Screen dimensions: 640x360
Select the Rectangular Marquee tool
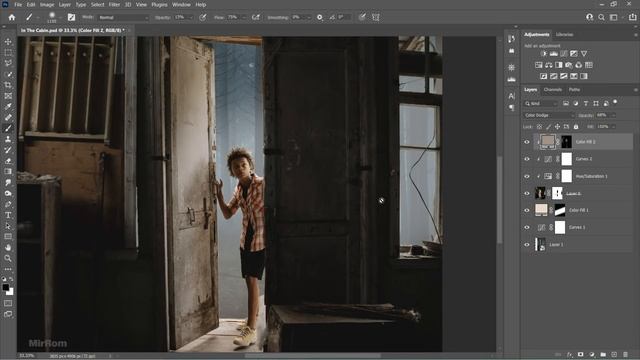(8, 53)
